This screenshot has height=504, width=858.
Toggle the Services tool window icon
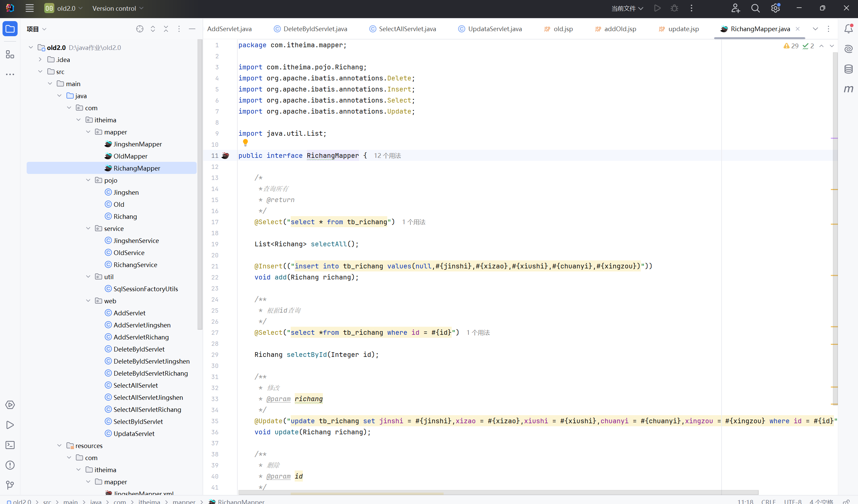tap(10, 404)
